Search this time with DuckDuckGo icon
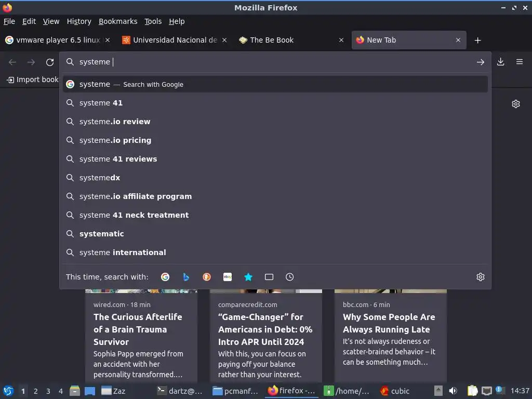 (207, 277)
